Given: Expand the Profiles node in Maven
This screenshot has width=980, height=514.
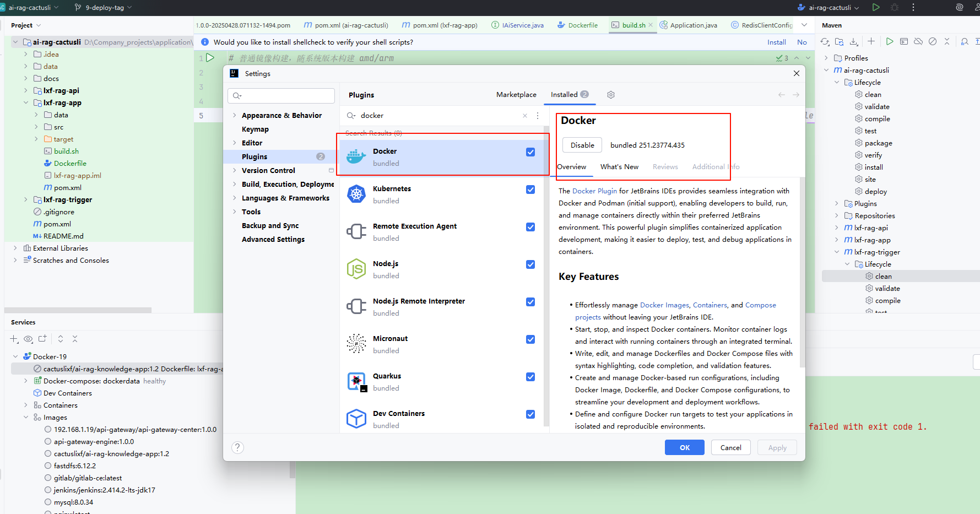Looking at the screenshot, I should pyautogui.click(x=826, y=58).
